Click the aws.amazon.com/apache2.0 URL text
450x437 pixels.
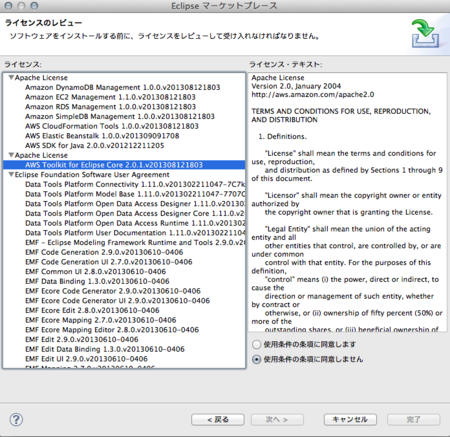tap(313, 94)
